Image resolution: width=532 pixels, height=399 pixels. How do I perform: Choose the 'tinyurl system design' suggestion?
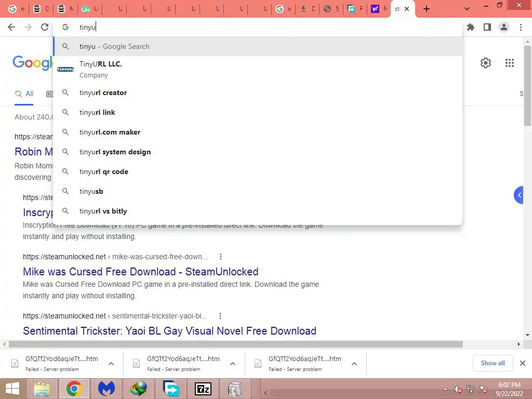(258, 152)
